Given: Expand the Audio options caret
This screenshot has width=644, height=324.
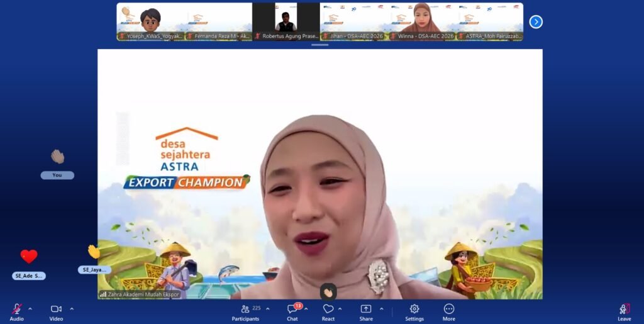Looking at the screenshot, I should tap(30, 309).
